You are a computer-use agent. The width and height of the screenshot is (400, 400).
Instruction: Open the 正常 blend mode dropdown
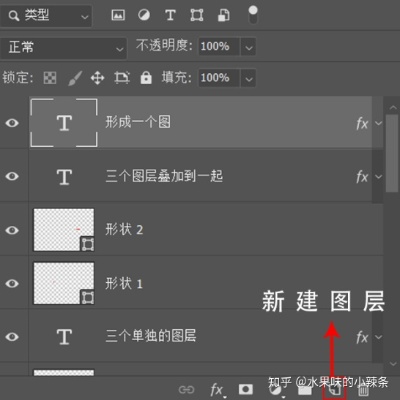[63, 48]
